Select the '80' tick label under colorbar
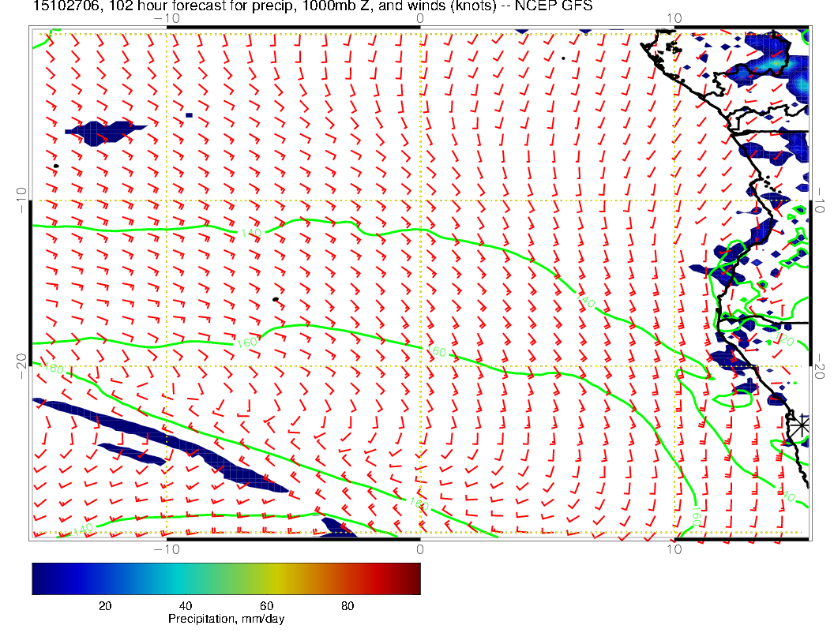 (347, 606)
